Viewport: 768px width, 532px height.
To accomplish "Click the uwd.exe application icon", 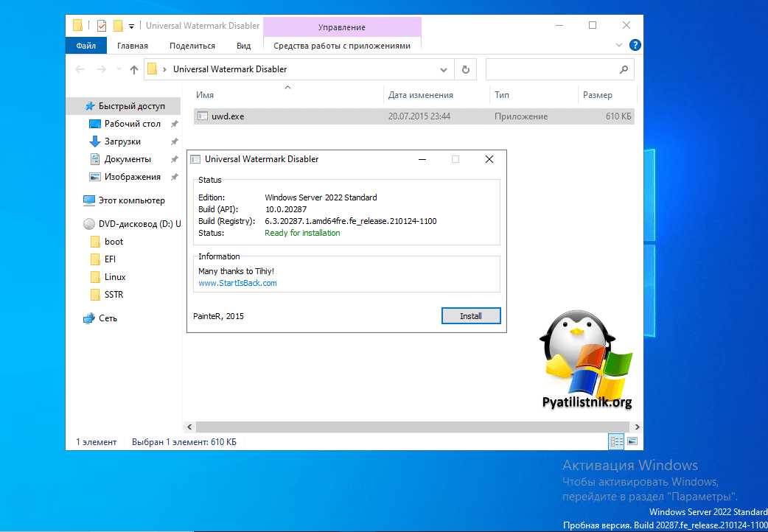I will (x=202, y=116).
